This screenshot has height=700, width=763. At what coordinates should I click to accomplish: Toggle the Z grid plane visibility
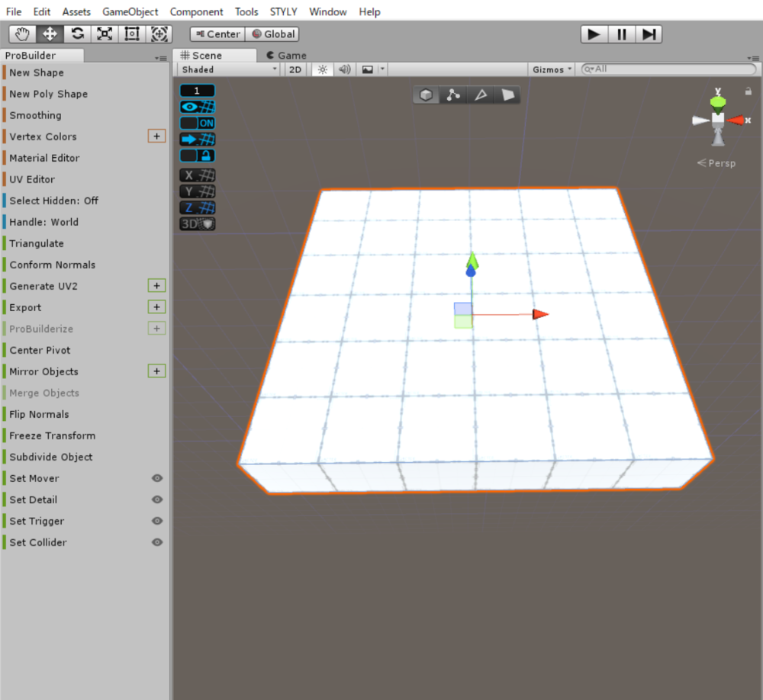(x=197, y=207)
